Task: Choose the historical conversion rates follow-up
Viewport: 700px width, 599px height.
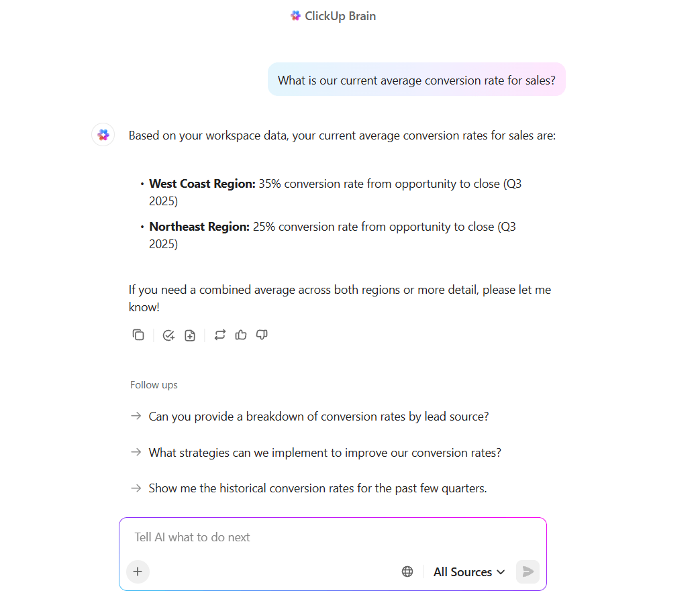Action: tap(317, 488)
